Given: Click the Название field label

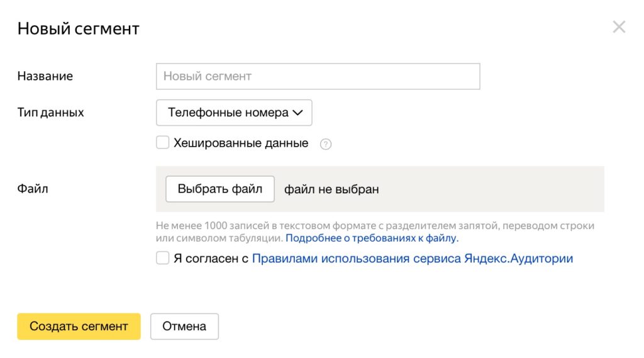Looking at the screenshot, I should point(45,76).
